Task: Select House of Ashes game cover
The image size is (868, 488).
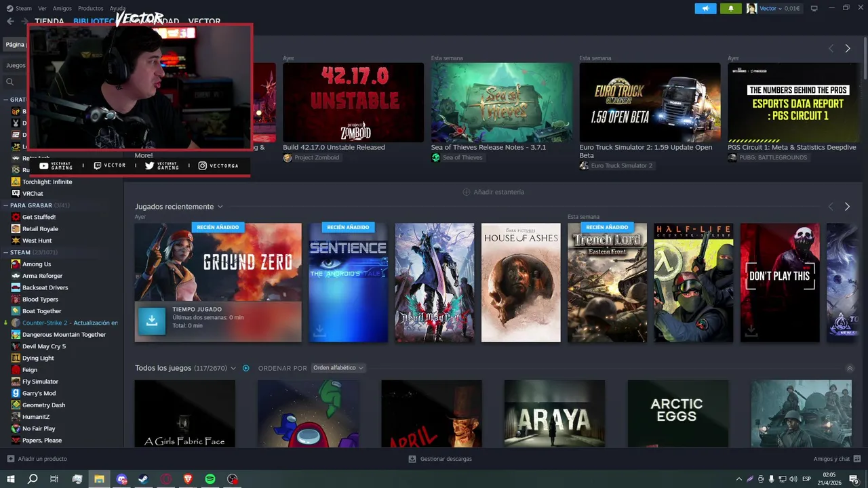Action: pyautogui.click(x=521, y=283)
